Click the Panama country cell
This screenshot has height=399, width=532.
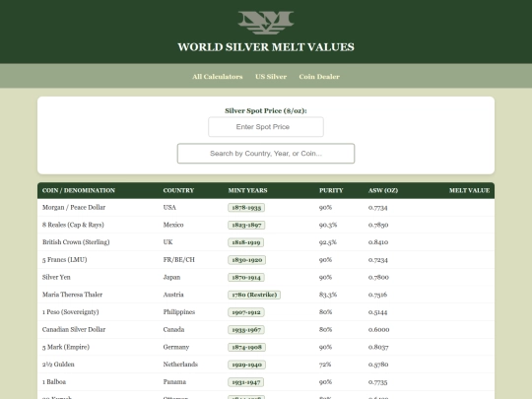[174, 382]
